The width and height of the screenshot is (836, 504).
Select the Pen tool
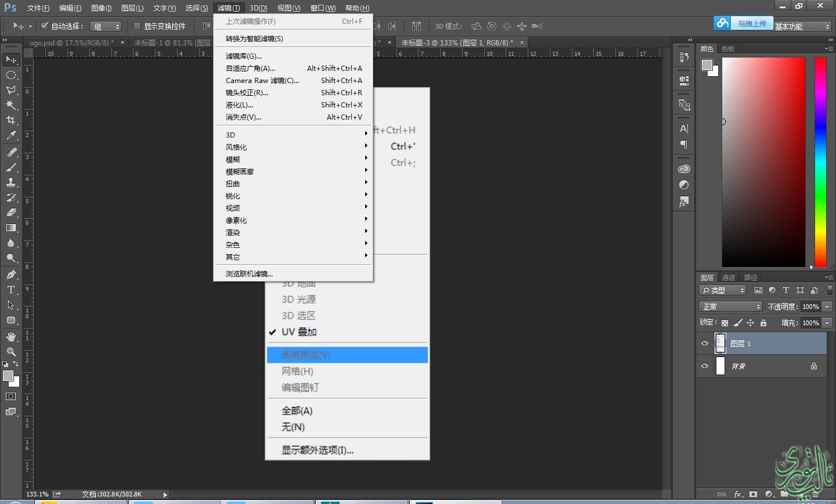tap(11, 275)
